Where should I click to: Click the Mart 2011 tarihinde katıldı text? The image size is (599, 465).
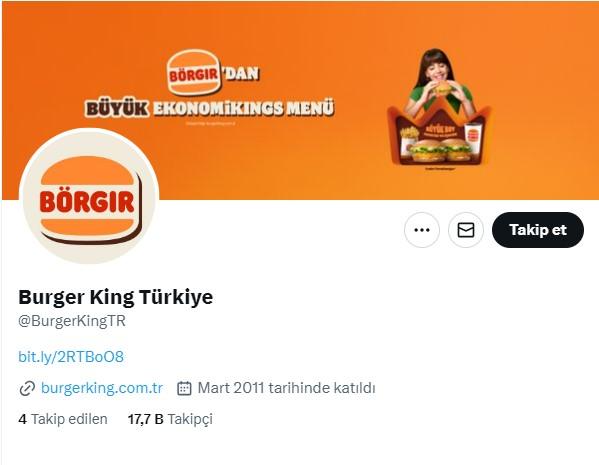click(286, 388)
